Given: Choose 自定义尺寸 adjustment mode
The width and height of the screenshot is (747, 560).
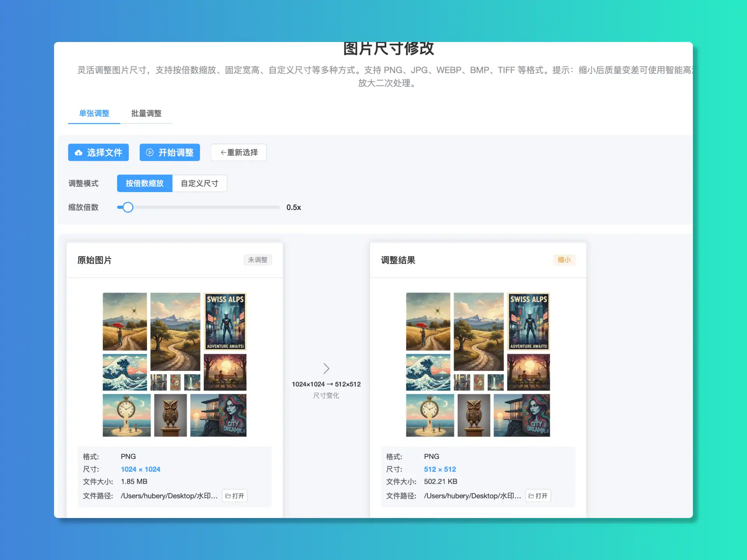Looking at the screenshot, I should [200, 183].
